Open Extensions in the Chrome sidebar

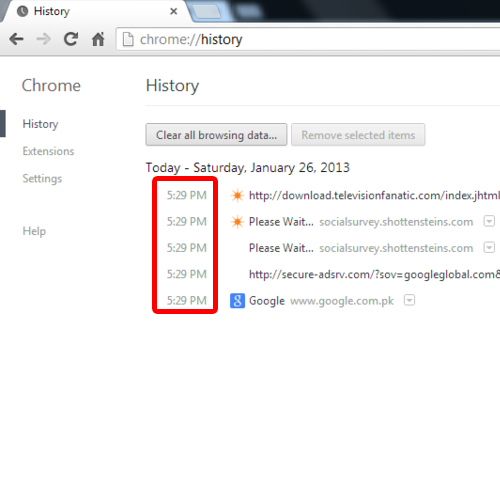click(48, 151)
